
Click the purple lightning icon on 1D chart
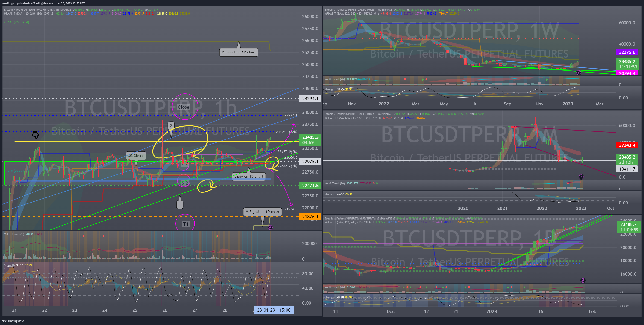(x=583, y=280)
